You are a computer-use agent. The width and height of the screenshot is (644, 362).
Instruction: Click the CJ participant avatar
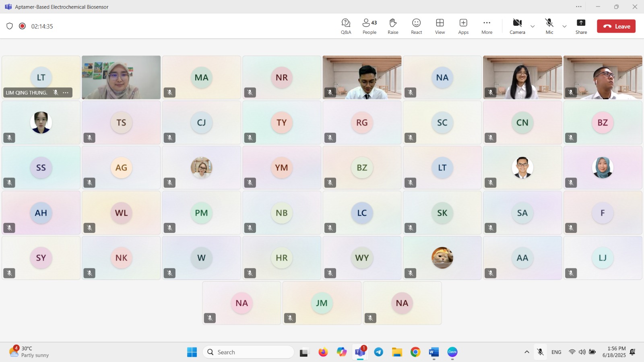pyautogui.click(x=201, y=122)
